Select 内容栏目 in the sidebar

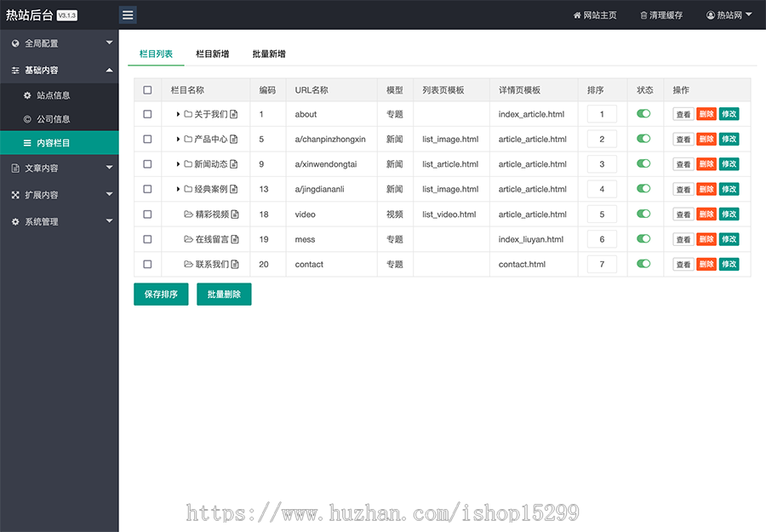(59, 143)
